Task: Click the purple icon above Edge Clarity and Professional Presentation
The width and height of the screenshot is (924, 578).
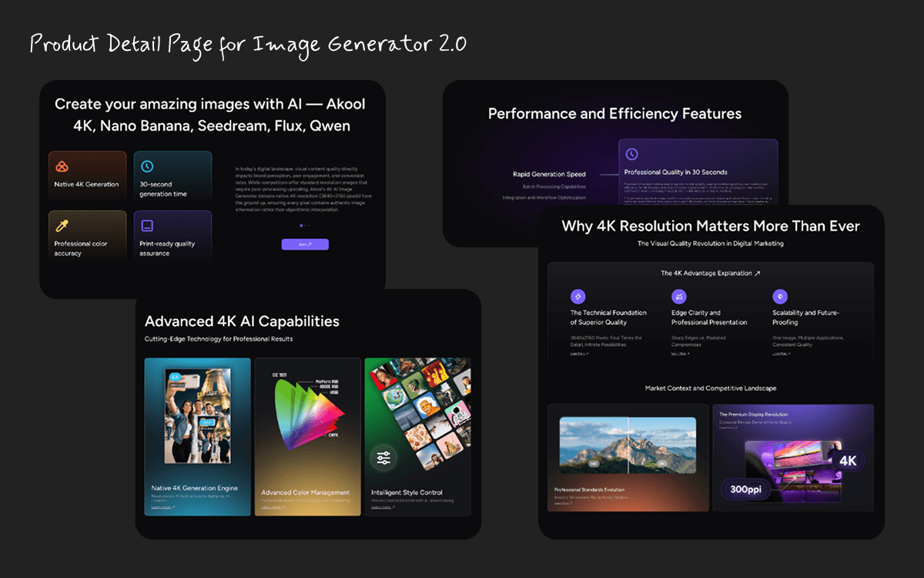Action: pyautogui.click(x=679, y=296)
